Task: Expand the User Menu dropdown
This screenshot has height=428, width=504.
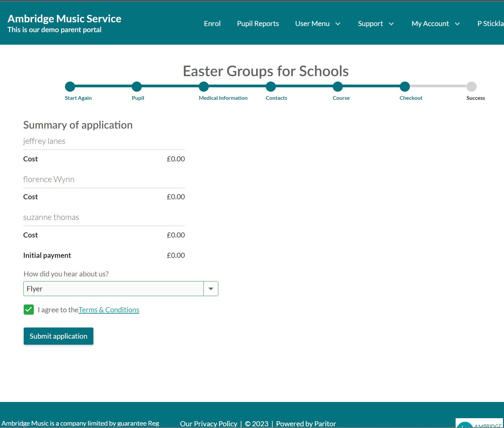Action: (x=317, y=24)
